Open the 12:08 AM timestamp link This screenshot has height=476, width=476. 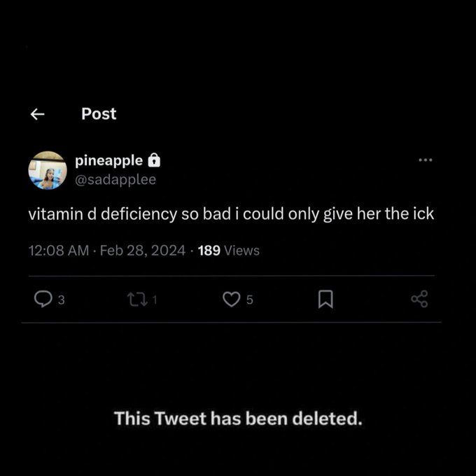click(x=59, y=251)
